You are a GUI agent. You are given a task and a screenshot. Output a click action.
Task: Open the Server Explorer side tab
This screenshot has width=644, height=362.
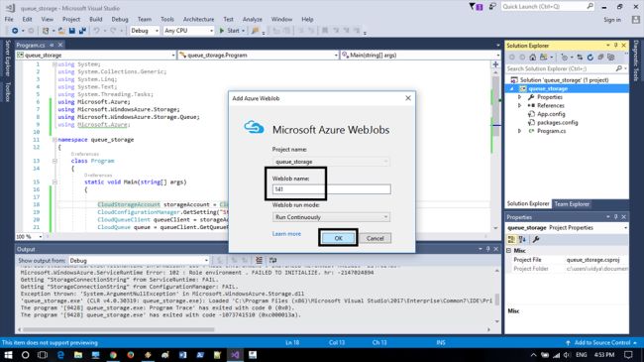7,58
